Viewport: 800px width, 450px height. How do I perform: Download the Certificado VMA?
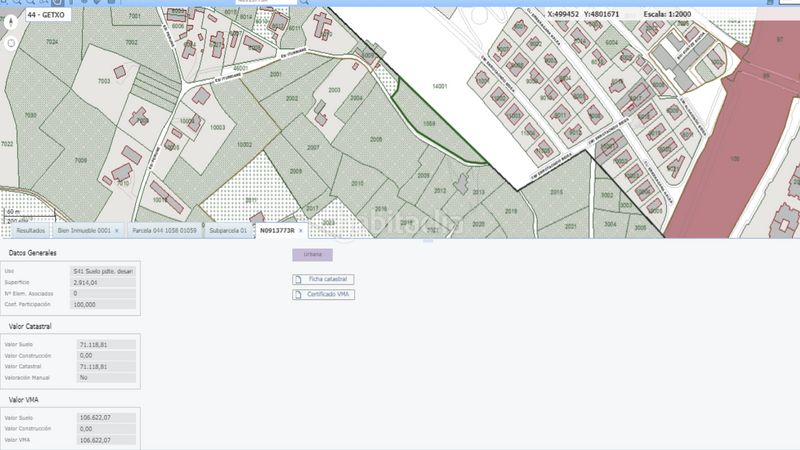[x=330, y=295]
